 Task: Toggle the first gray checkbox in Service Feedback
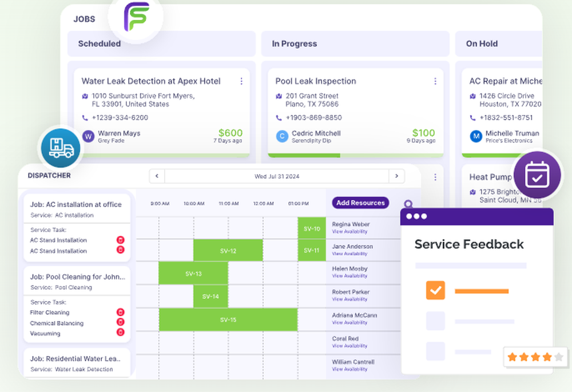coord(435,322)
